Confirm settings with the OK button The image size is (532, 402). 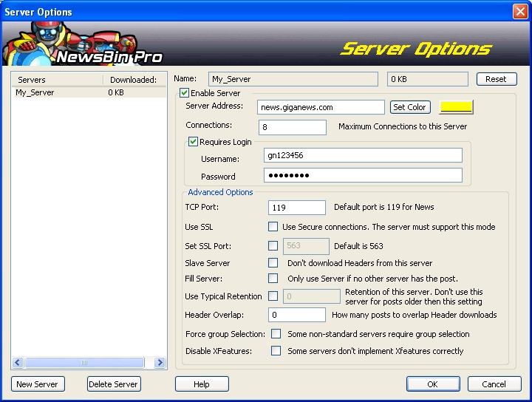coord(433,384)
